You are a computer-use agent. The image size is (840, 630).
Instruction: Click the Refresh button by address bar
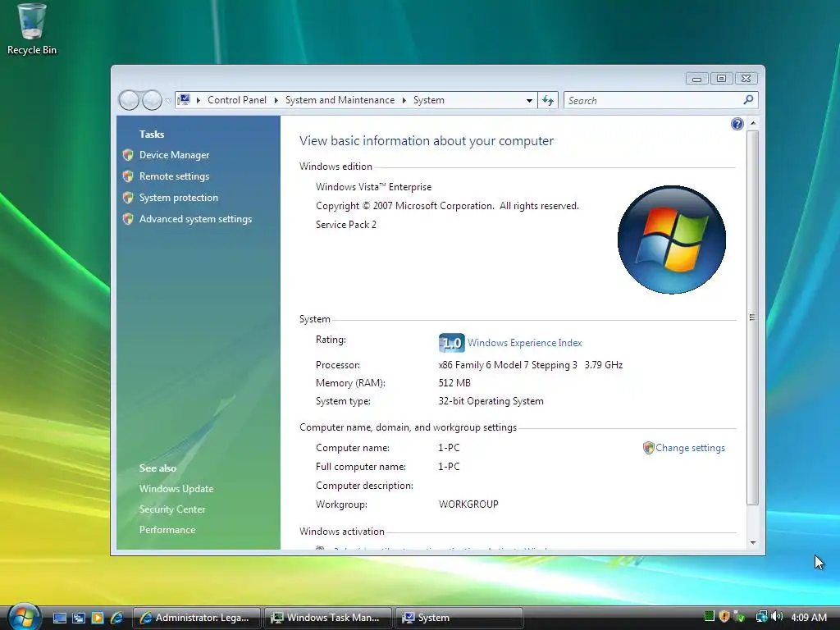547,100
